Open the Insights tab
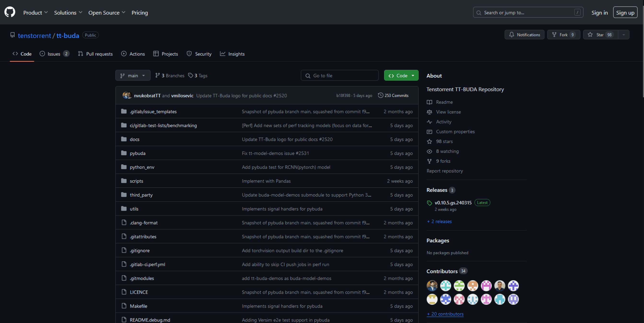Image resolution: width=644 pixels, height=323 pixels. click(x=232, y=54)
